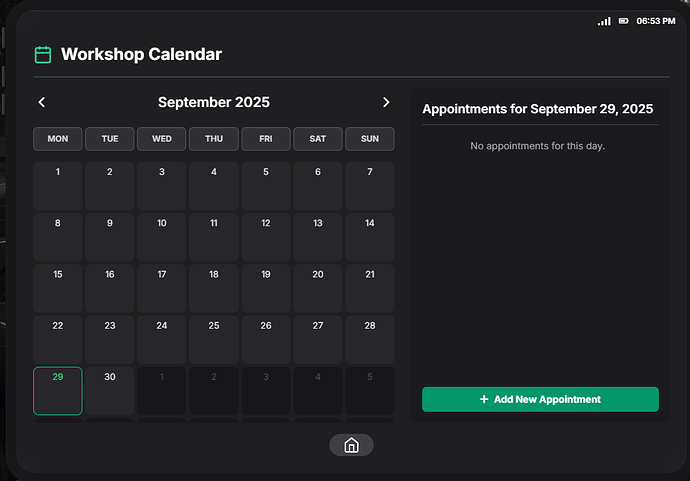Go to the previous month
The height and width of the screenshot is (481, 690).
coord(42,102)
